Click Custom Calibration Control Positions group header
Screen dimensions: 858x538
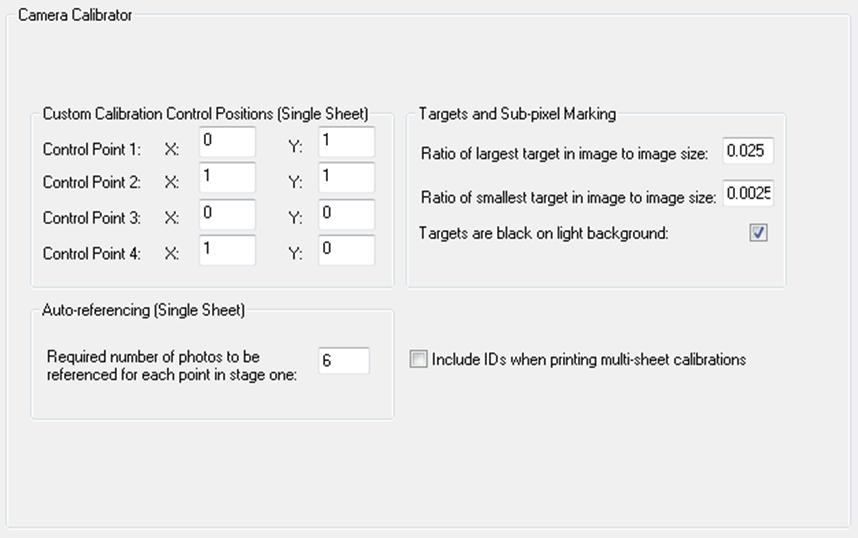205,114
